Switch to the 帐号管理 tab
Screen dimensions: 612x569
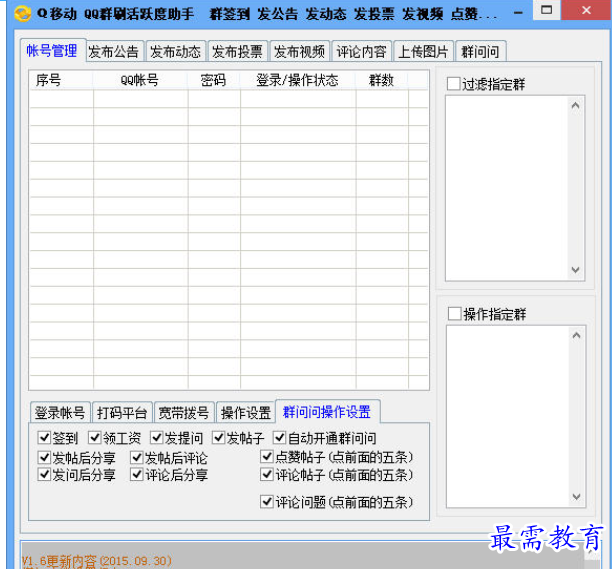pyautogui.click(x=52, y=50)
